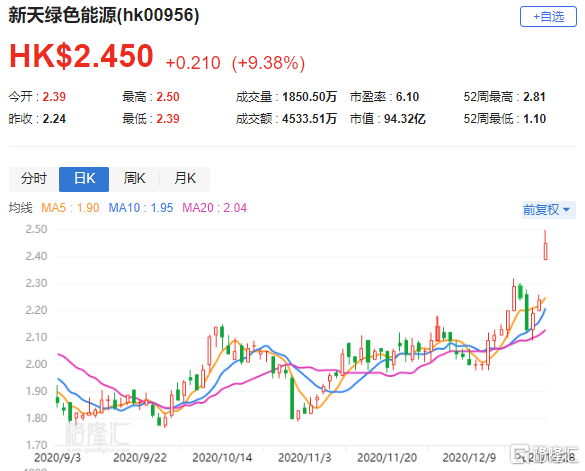The image size is (585, 471).
Task: Click the 昨收 previous close 2.24
Action: coord(54,119)
